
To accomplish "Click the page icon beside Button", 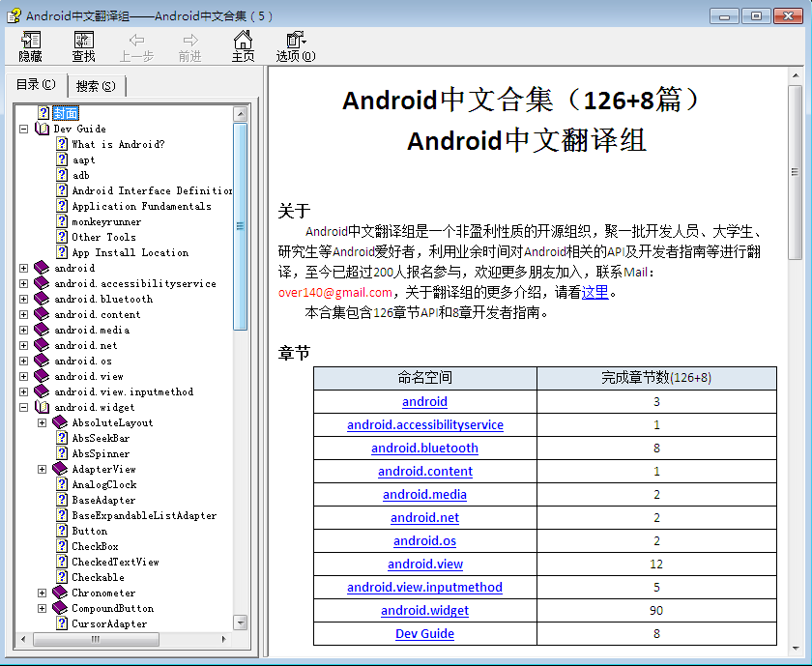I will 62,531.
